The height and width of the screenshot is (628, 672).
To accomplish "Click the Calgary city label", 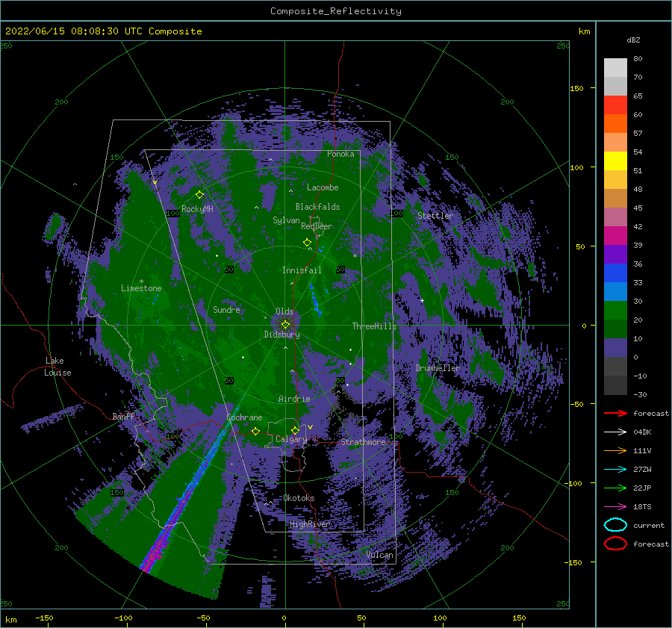I will 291,439.
